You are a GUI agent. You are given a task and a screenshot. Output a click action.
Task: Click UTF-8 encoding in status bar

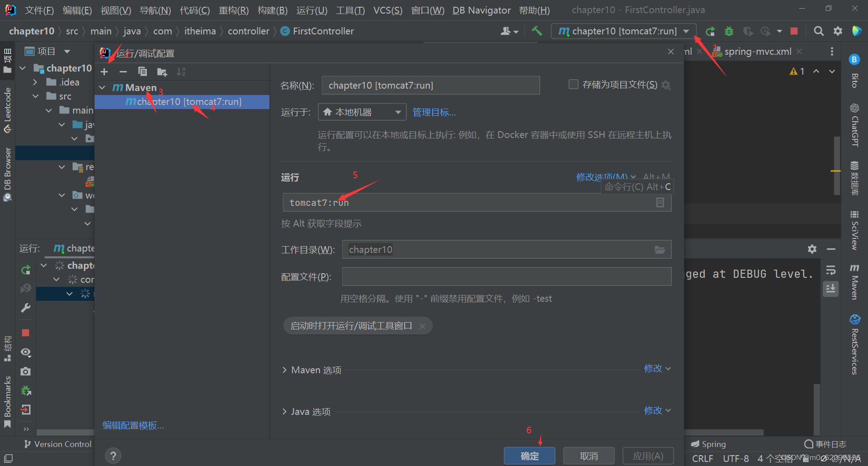(736, 458)
